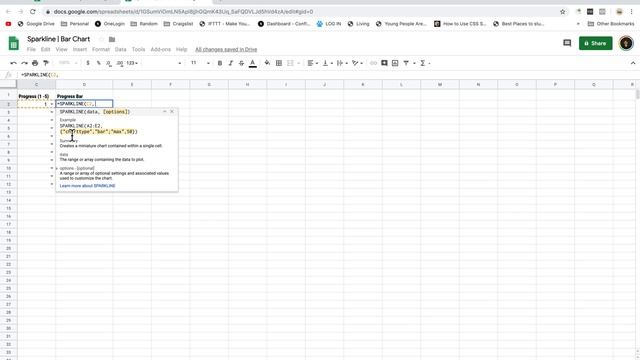640x360 pixels.
Task: Open the Format menu
Action: (101, 49)
